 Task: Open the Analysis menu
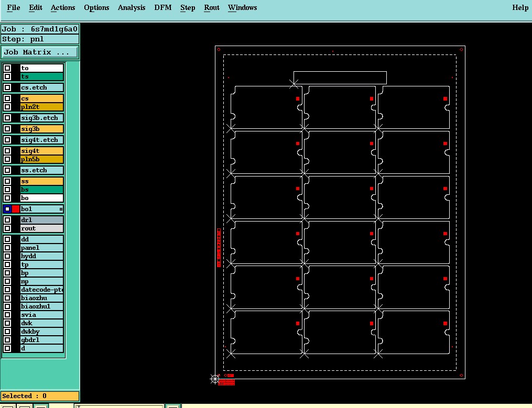(132, 7)
